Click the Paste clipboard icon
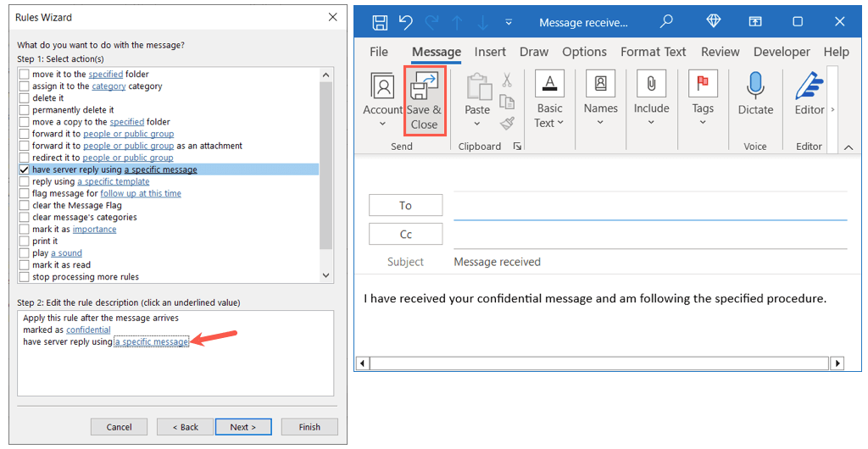The width and height of the screenshot is (868, 449). tap(478, 86)
